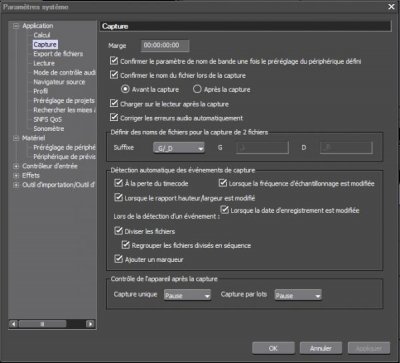Collapse the Matériel tree node
Image resolution: width=400 pixels, height=363 pixels.
tap(16, 138)
